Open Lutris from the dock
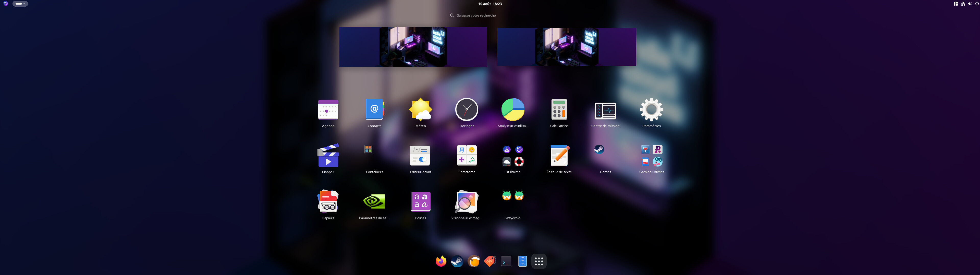 474,261
